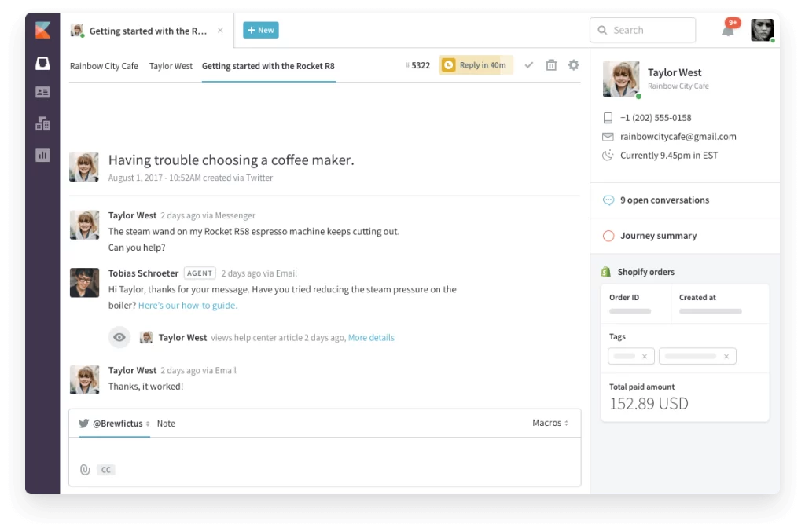Go to Rainbow City Cafe breadcrumb tab

pyautogui.click(x=105, y=66)
